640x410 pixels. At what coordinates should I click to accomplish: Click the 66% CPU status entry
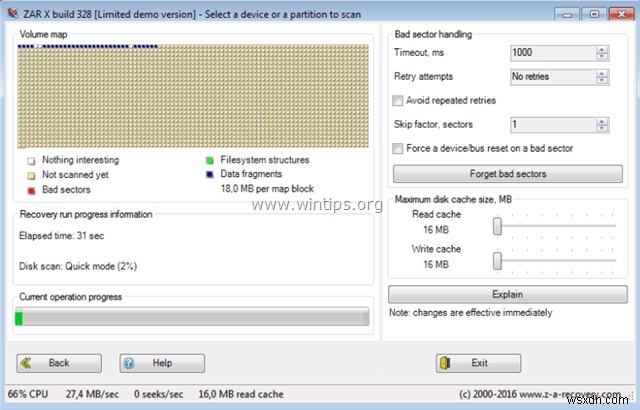28,394
